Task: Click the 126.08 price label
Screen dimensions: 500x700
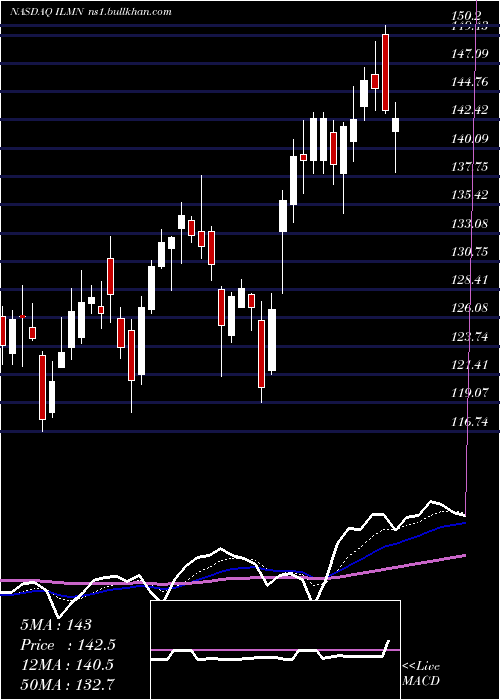Action: click(x=469, y=308)
